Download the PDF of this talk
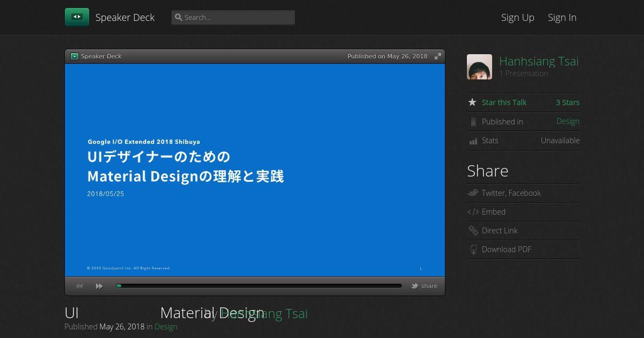 [506, 249]
